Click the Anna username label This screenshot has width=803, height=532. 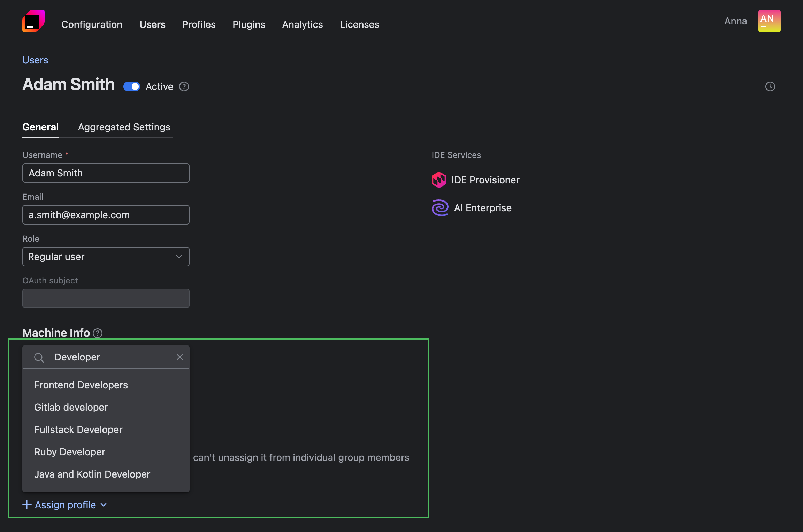tap(735, 21)
